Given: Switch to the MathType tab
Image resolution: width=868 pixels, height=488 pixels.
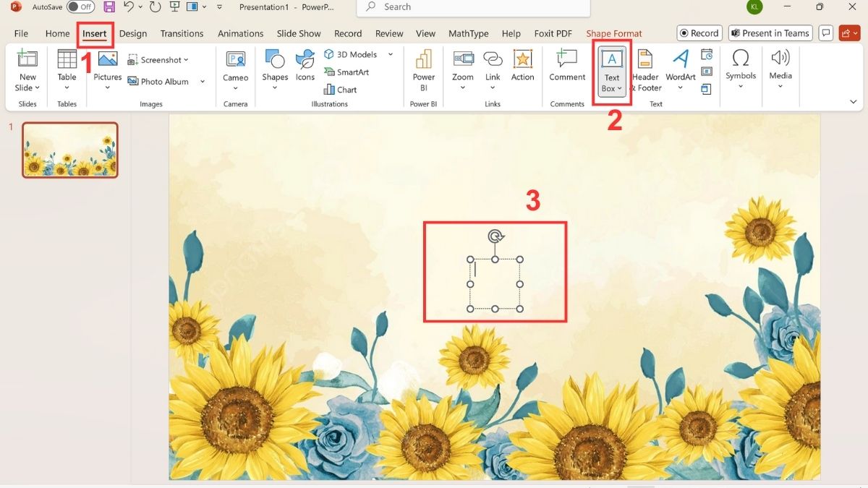Looking at the screenshot, I should [468, 33].
